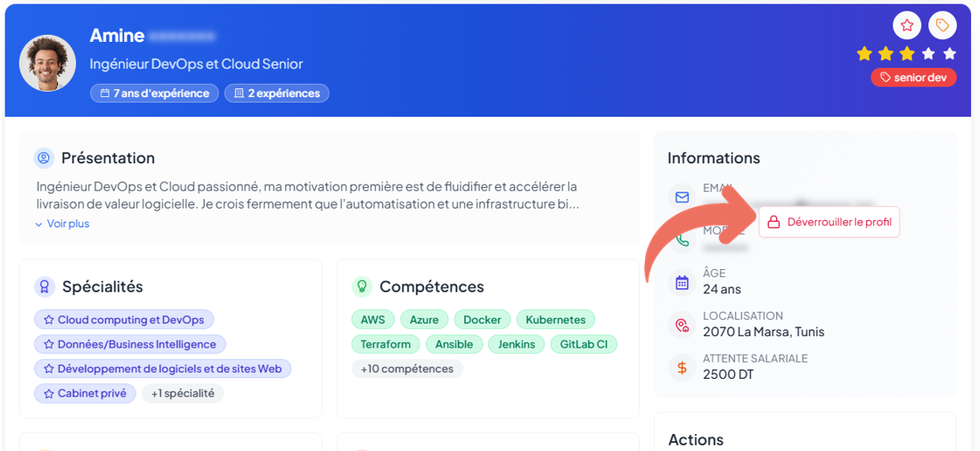Click the location pin icon
This screenshot has height=451, width=980.
coord(682,325)
